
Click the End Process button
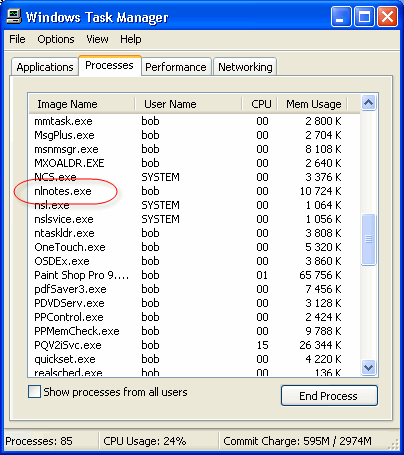point(329,396)
